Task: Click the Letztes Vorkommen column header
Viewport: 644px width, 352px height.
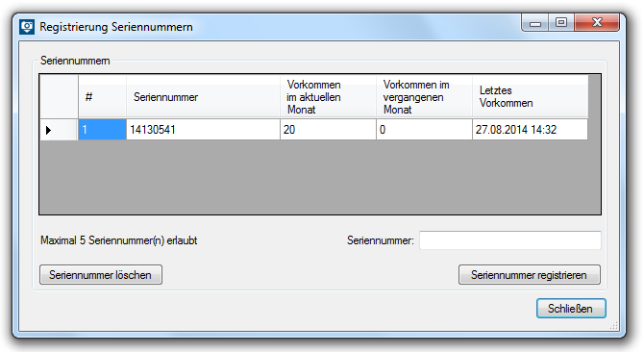Action: [x=531, y=97]
